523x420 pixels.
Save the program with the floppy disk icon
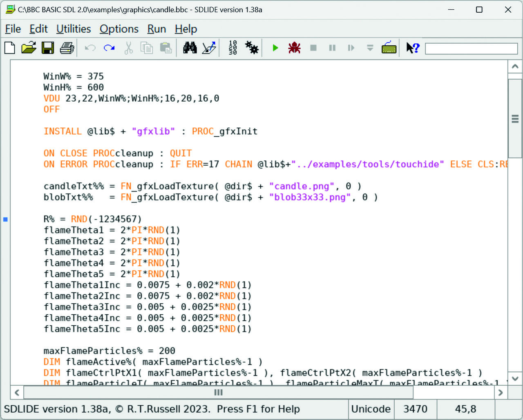(x=48, y=48)
